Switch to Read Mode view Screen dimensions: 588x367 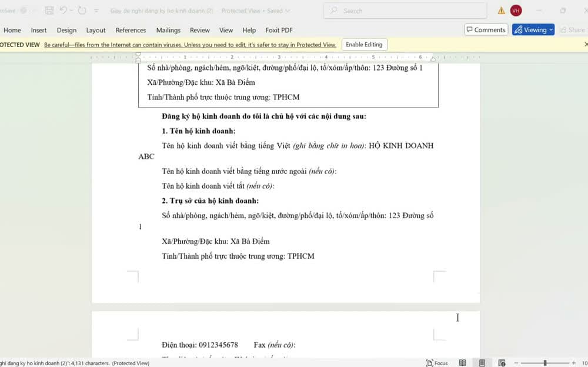[462, 363]
